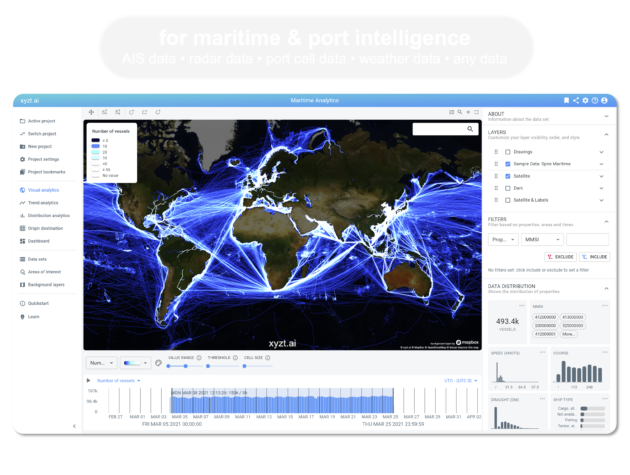Expand the ABOUT section chevron

[x=606, y=116]
